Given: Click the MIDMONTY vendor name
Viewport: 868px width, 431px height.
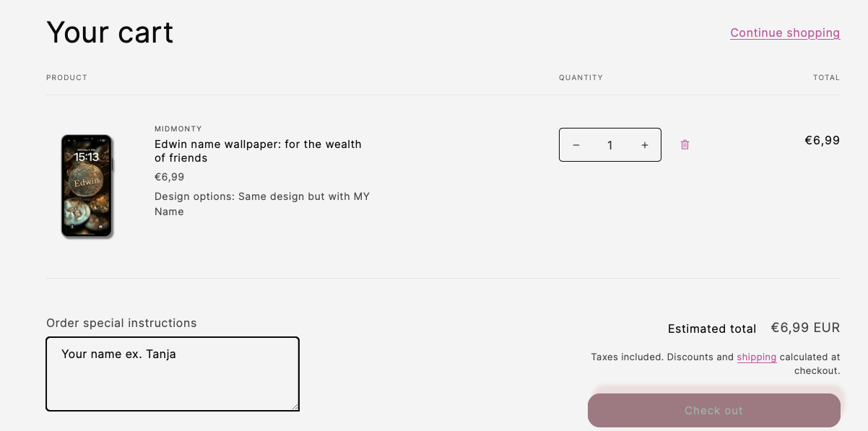Looking at the screenshot, I should 178,129.
